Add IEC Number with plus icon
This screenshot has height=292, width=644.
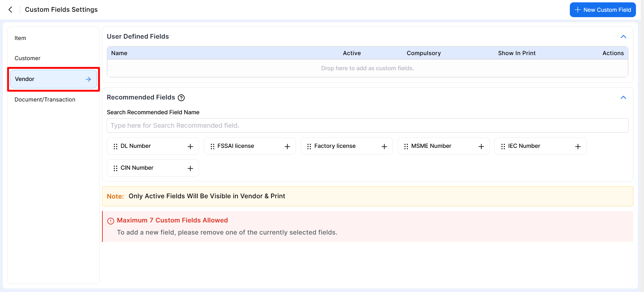[x=578, y=147]
